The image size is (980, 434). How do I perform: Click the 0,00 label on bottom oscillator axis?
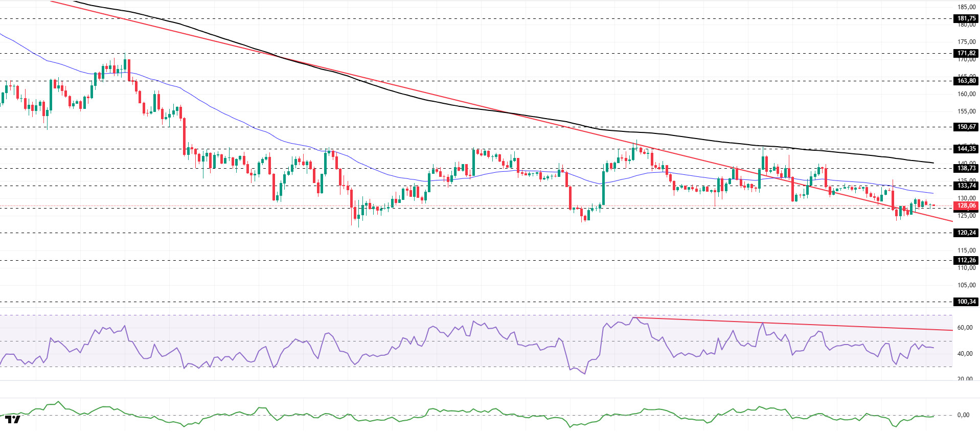[963, 415]
